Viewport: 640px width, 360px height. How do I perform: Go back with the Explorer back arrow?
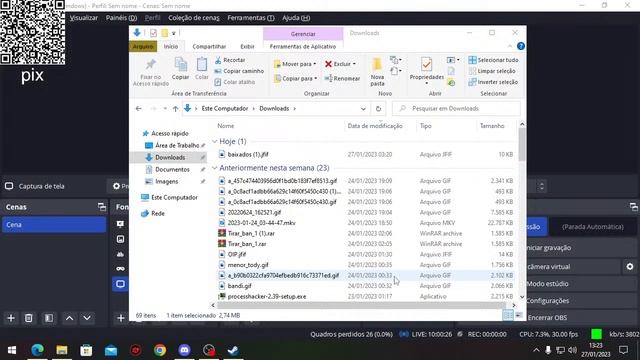139,109
